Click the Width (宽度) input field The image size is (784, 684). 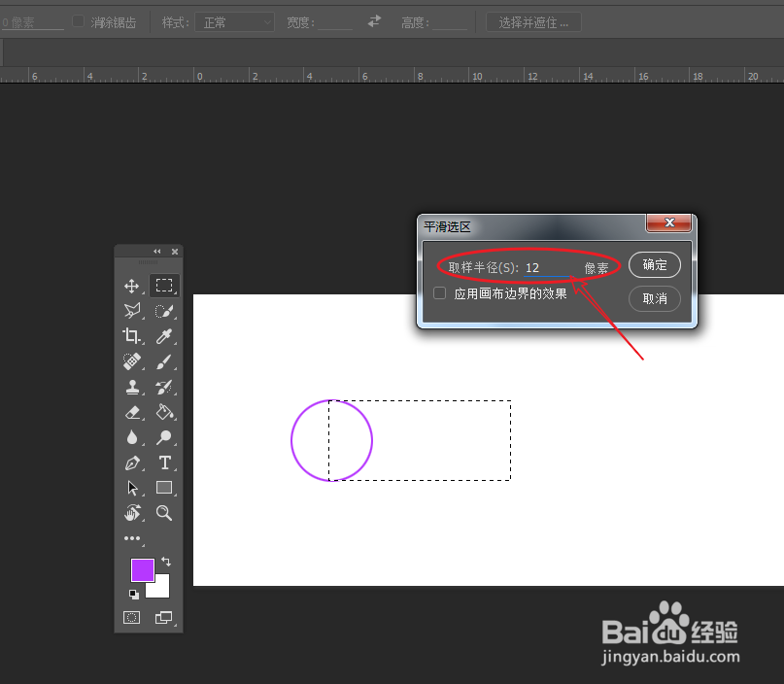[x=335, y=22]
